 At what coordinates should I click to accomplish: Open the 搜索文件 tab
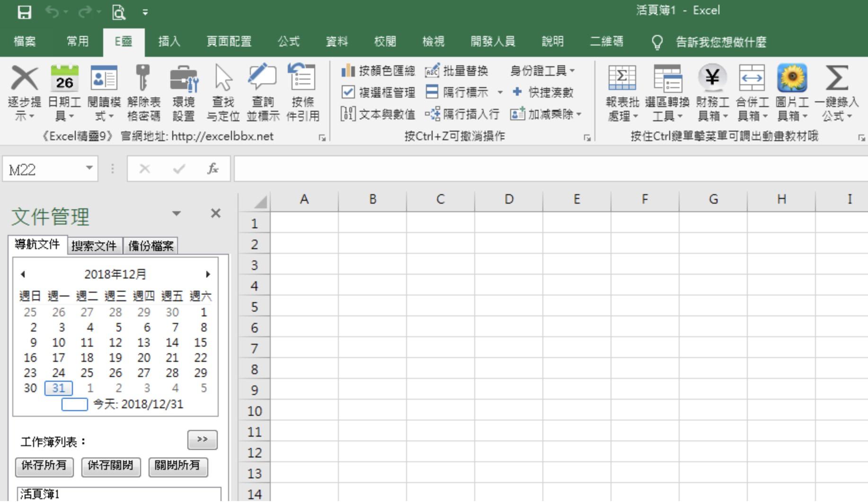94,246
